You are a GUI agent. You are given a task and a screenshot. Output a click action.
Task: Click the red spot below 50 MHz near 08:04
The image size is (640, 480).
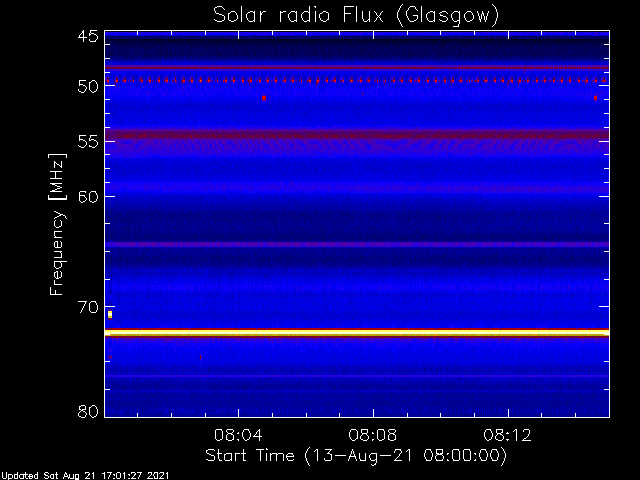click(x=264, y=98)
